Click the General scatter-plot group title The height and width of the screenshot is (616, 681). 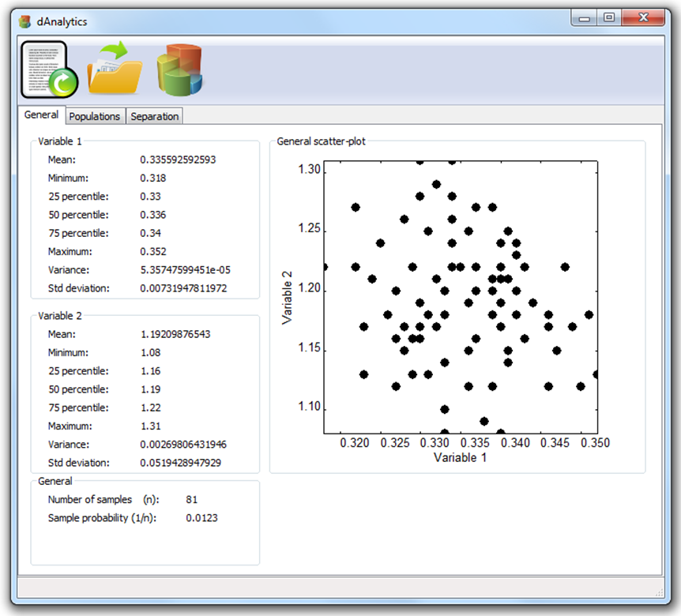point(321,141)
